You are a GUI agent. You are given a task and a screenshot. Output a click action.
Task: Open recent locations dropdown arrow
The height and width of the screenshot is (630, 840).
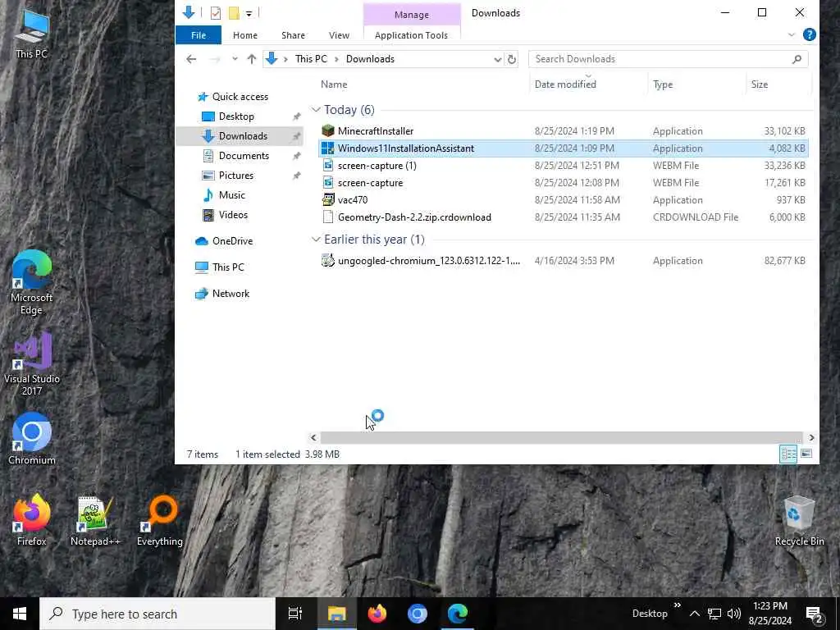(x=235, y=59)
